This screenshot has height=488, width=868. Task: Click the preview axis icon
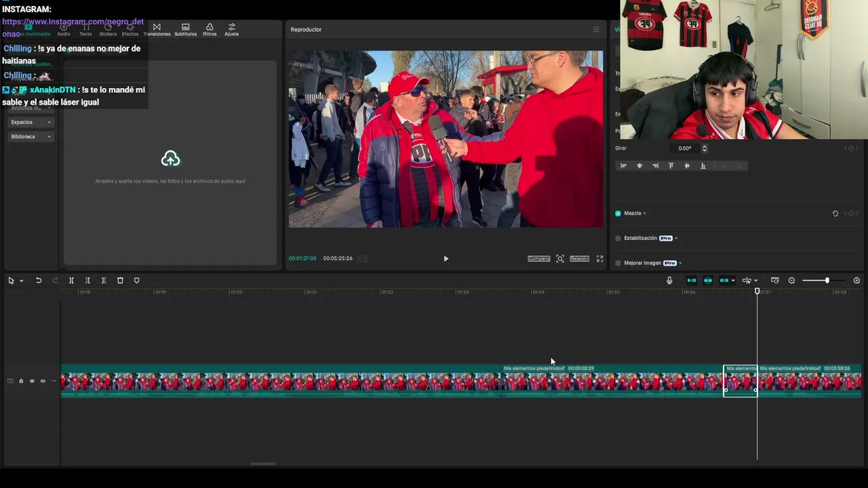tap(747, 281)
